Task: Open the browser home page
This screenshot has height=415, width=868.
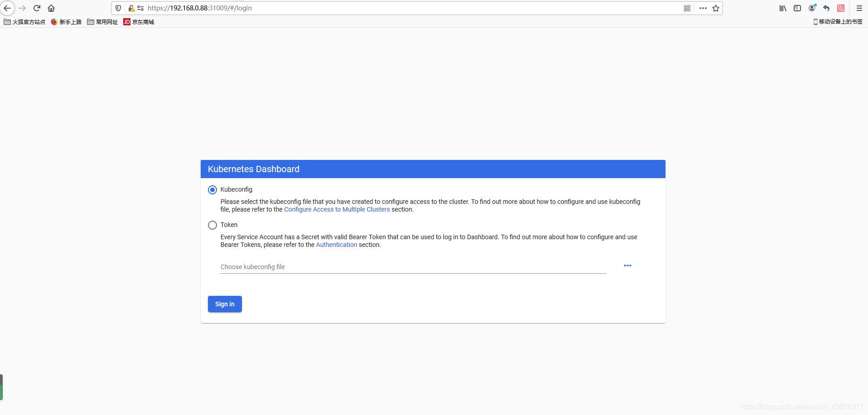Action: coord(51,8)
